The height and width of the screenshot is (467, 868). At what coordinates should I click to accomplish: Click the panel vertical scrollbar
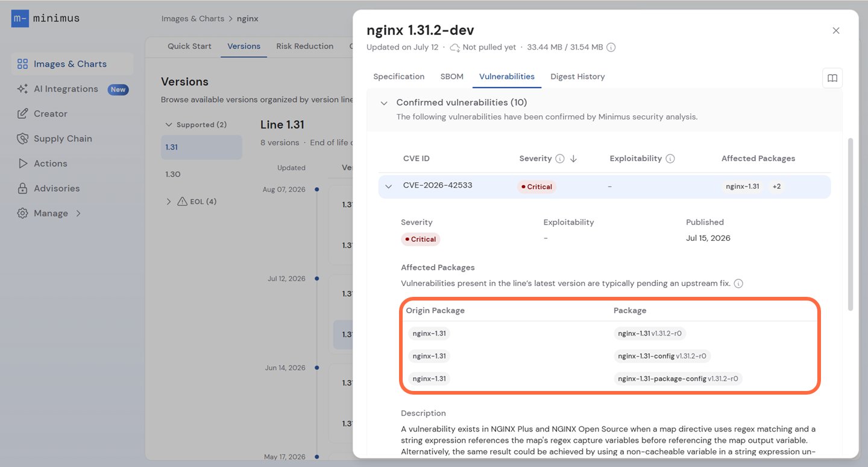pos(851,224)
